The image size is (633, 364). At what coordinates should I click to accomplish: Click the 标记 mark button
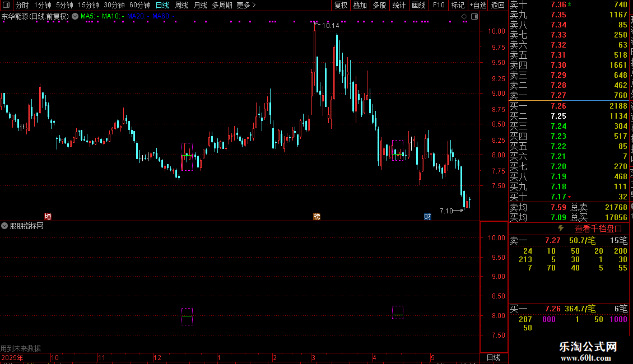pos(458,5)
